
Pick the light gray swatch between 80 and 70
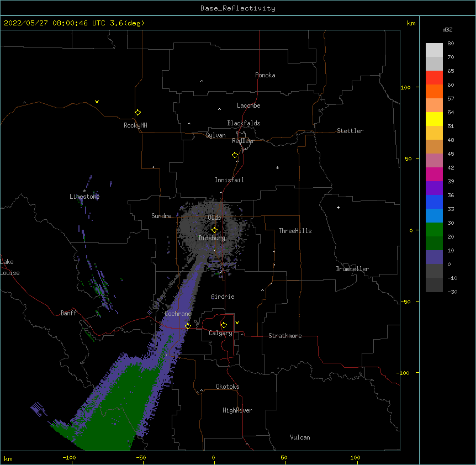(434, 50)
